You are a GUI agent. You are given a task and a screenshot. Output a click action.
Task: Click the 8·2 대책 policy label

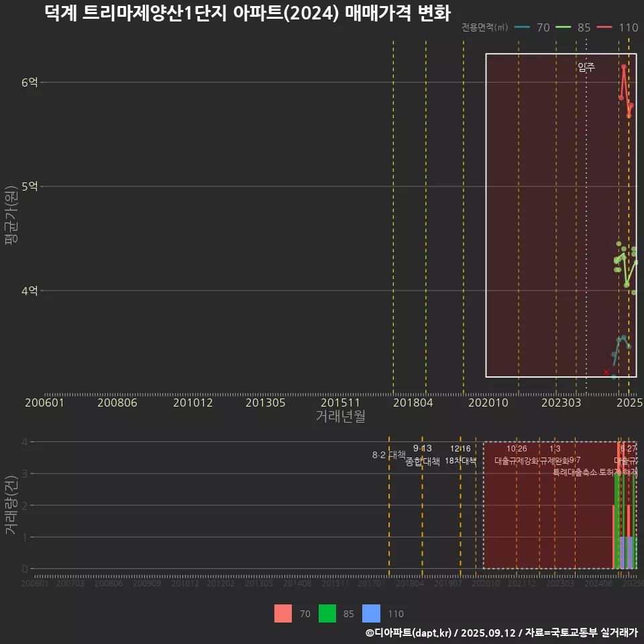coord(388,455)
